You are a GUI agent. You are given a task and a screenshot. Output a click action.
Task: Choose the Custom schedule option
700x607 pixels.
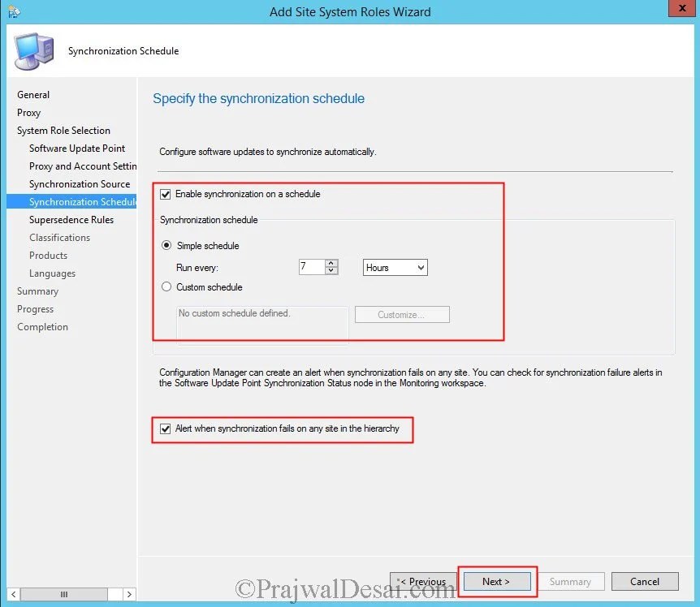(x=166, y=286)
